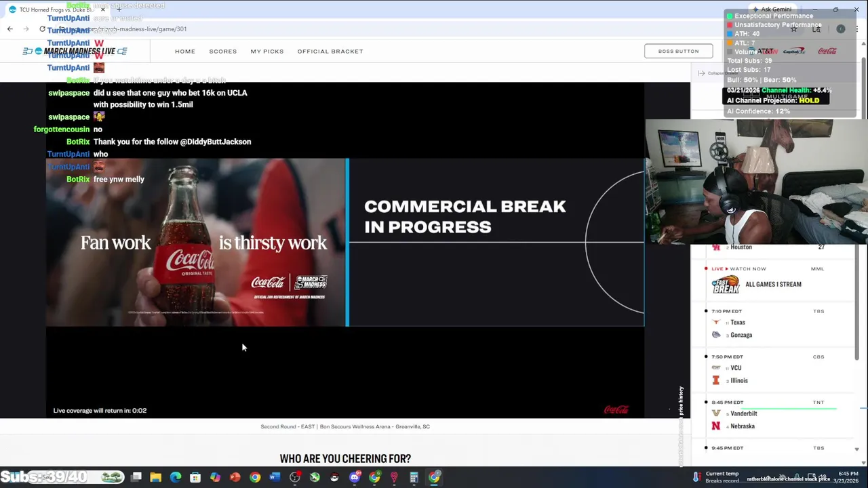The width and height of the screenshot is (868, 488).
Task: Click the Second Round EAST venue text
Action: (345, 427)
